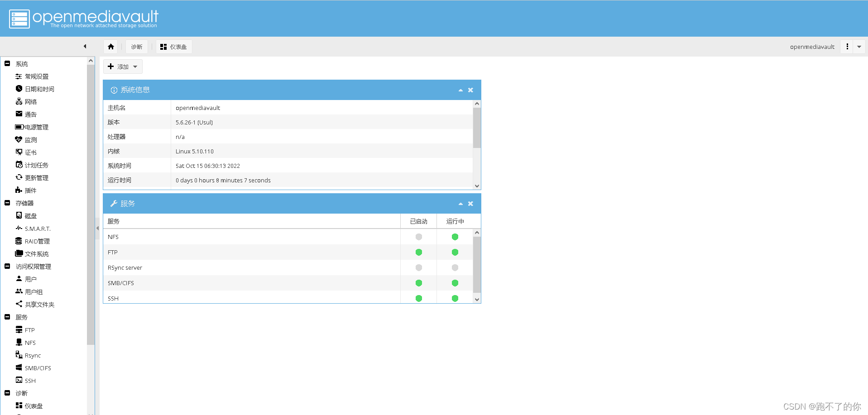The image size is (868, 415).
Task: Select the 内核 Linux 5.10.110 row
Action: pos(288,151)
